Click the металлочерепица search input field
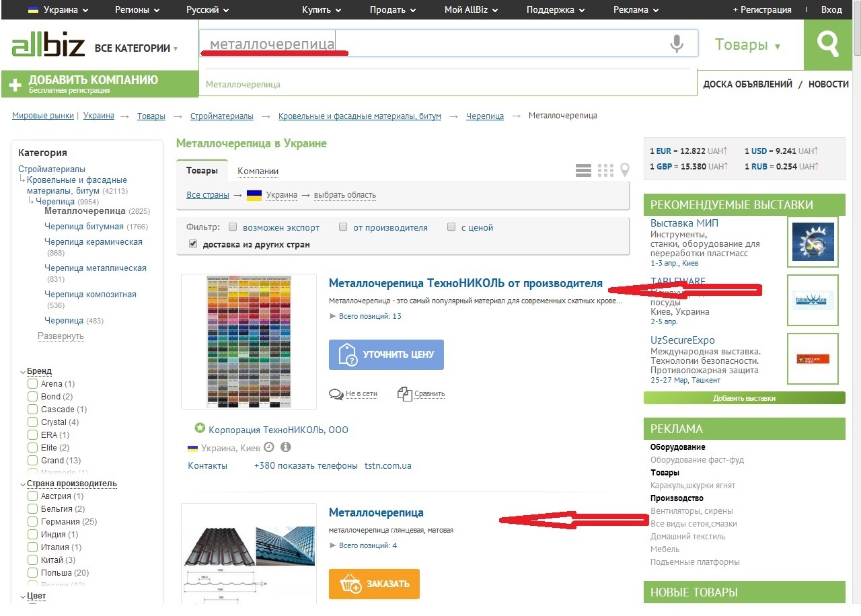 tap(449, 45)
